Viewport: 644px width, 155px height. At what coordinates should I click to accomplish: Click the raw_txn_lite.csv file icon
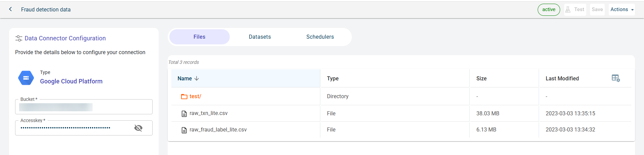[x=184, y=114]
